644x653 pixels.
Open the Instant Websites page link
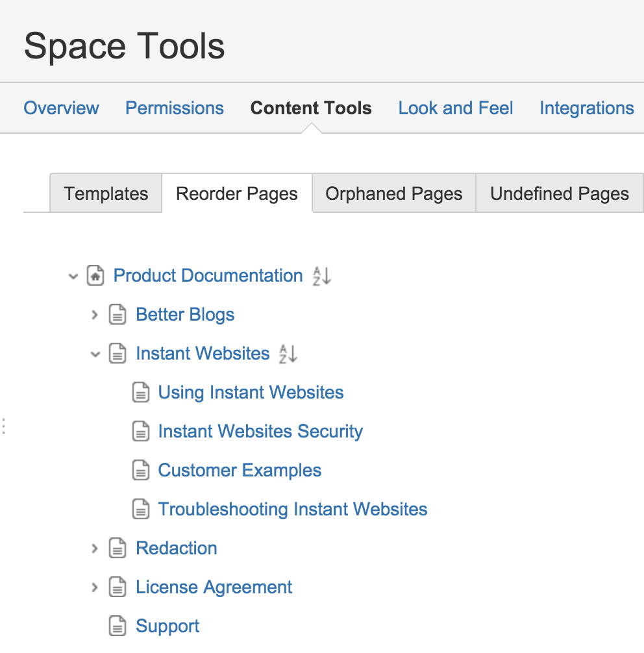(x=203, y=354)
